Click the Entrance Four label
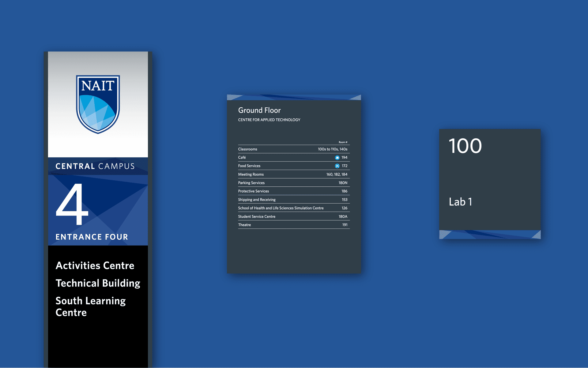The height and width of the screenshot is (368, 588). pos(92,237)
